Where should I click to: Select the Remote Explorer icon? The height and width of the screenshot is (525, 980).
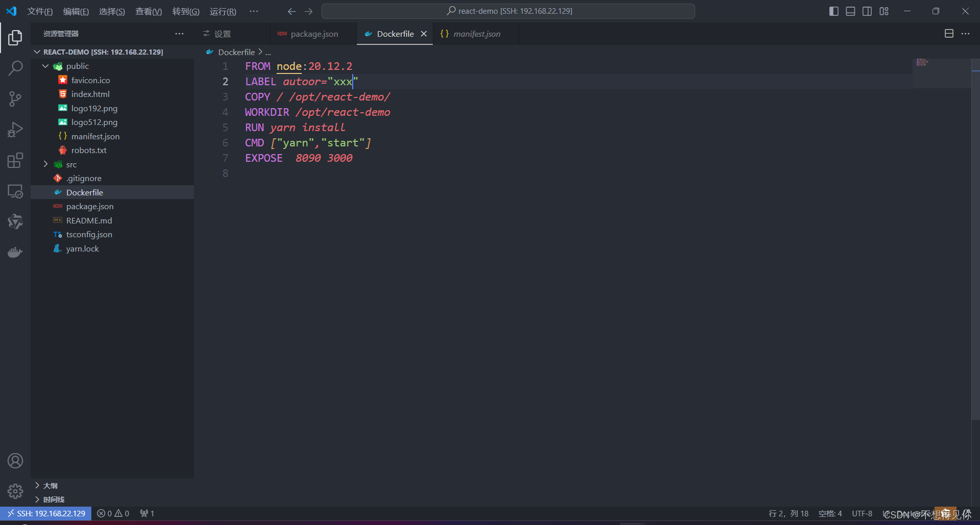[x=15, y=191]
